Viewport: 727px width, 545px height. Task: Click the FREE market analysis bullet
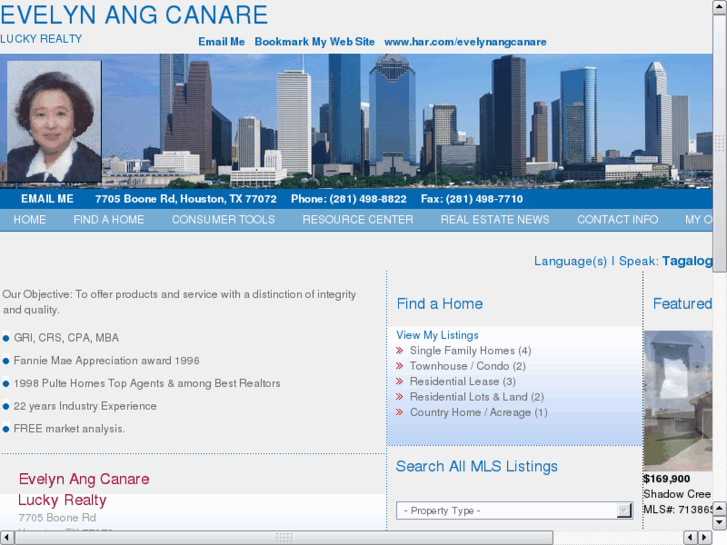tap(69, 429)
